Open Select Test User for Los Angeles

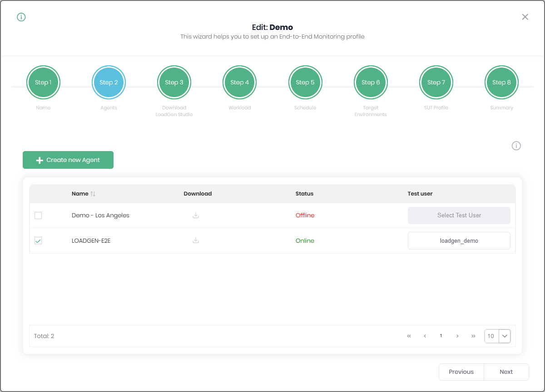[459, 216]
